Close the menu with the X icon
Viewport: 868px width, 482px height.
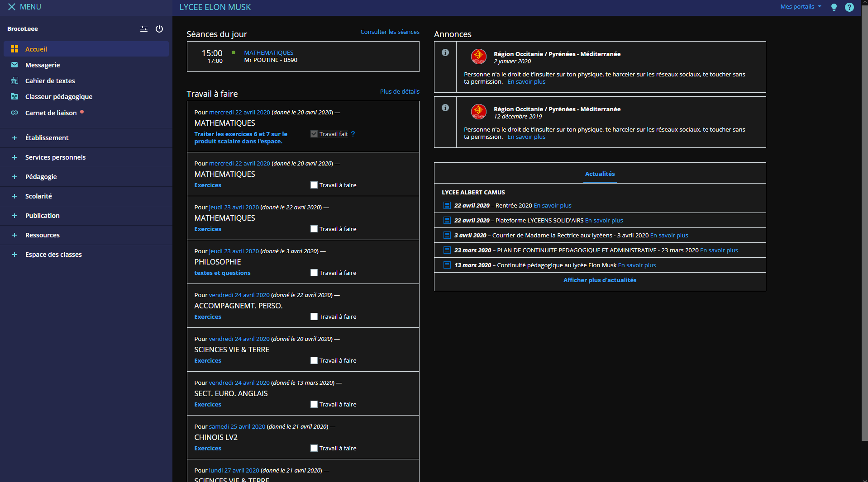tap(12, 7)
